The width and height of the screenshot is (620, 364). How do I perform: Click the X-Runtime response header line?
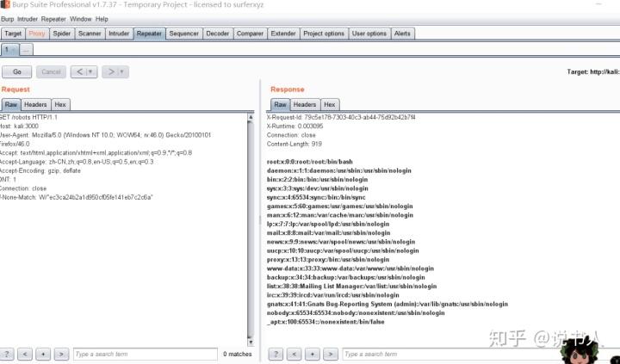(x=294, y=126)
